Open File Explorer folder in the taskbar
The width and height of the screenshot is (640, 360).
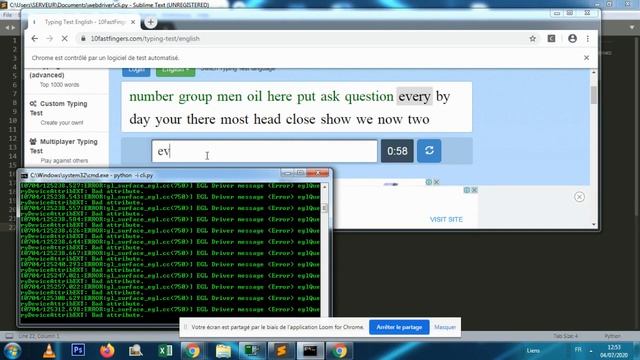(223, 351)
